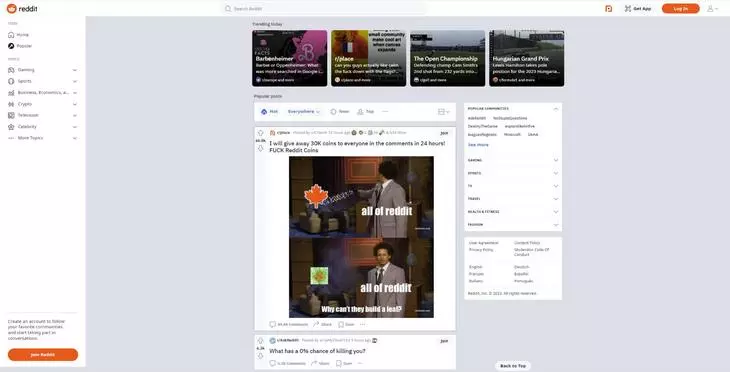
Task: Click Log In button
Action: coord(680,8)
